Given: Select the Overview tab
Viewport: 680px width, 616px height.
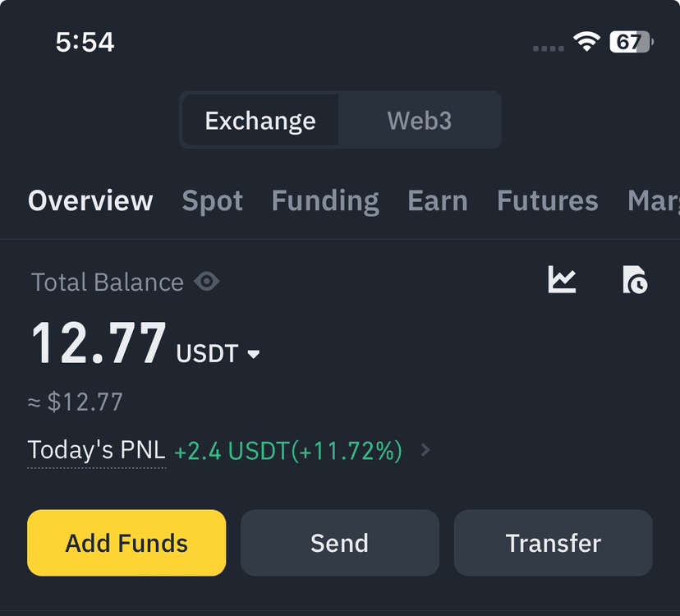Looking at the screenshot, I should click(90, 201).
